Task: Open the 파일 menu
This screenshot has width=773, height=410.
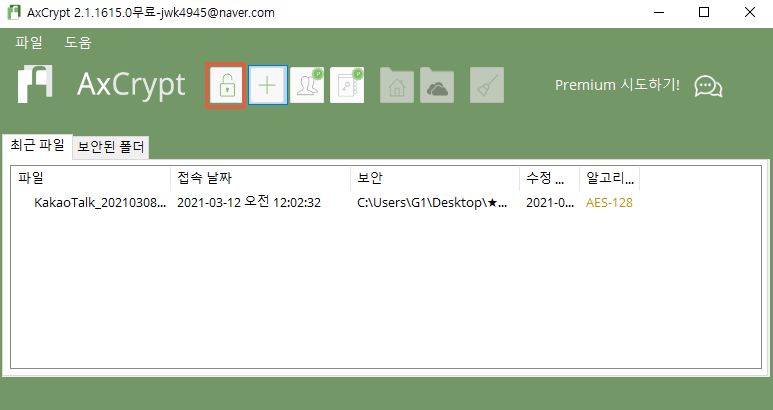Action: click(29, 42)
